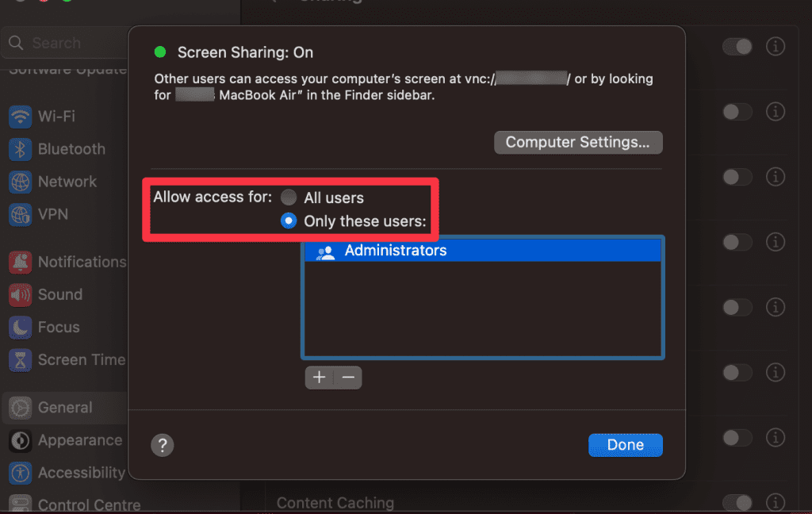This screenshot has height=514, width=812.
Task: Click the Bluetooth icon in sidebar
Action: [x=20, y=149]
